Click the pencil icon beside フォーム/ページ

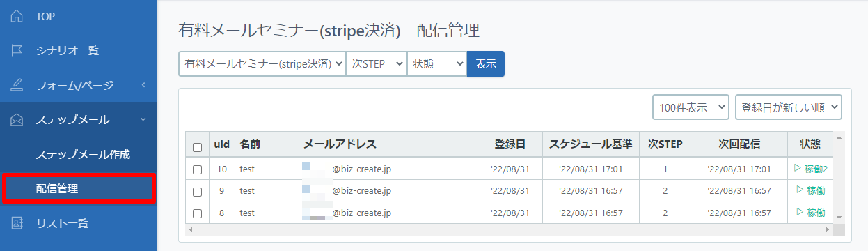17,85
